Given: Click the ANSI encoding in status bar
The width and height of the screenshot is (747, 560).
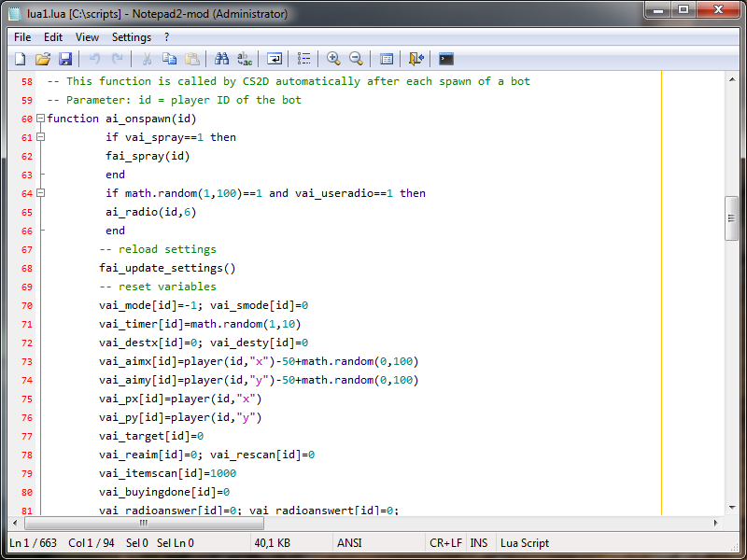Looking at the screenshot, I should (349, 543).
